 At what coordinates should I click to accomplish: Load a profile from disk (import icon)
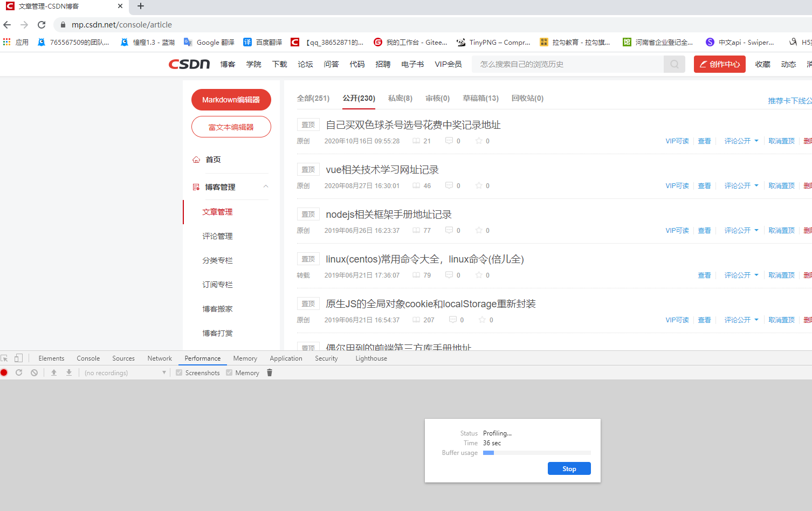coord(54,372)
